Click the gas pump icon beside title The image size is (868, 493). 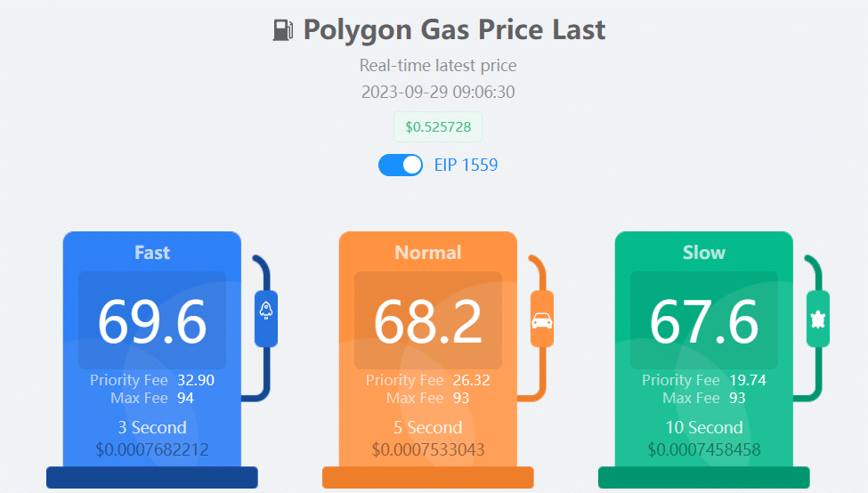pos(283,30)
